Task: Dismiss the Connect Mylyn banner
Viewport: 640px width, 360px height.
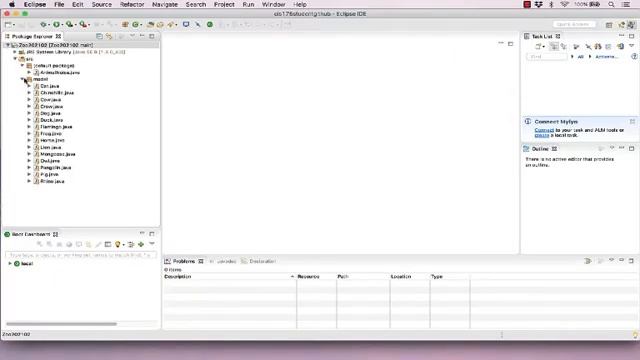Action: tap(632, 122)
